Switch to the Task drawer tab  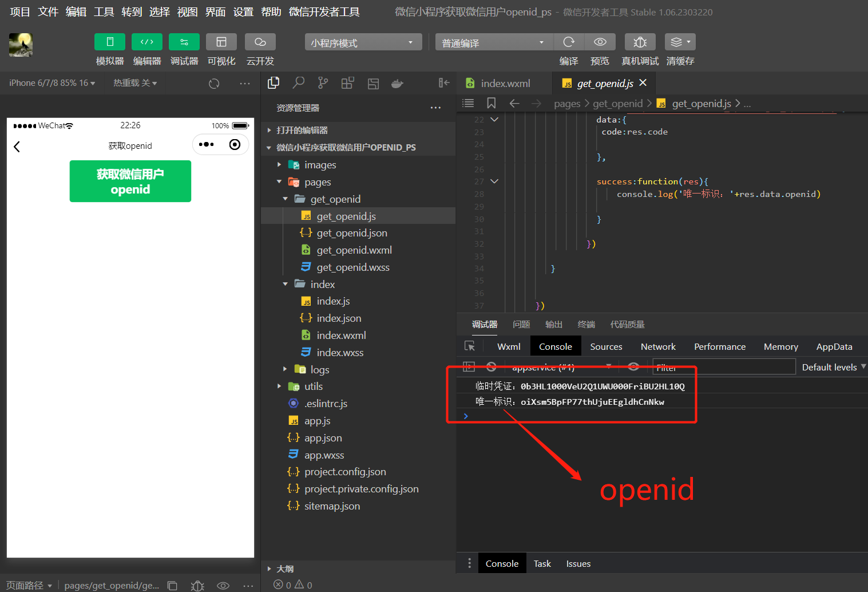point(542,564)
